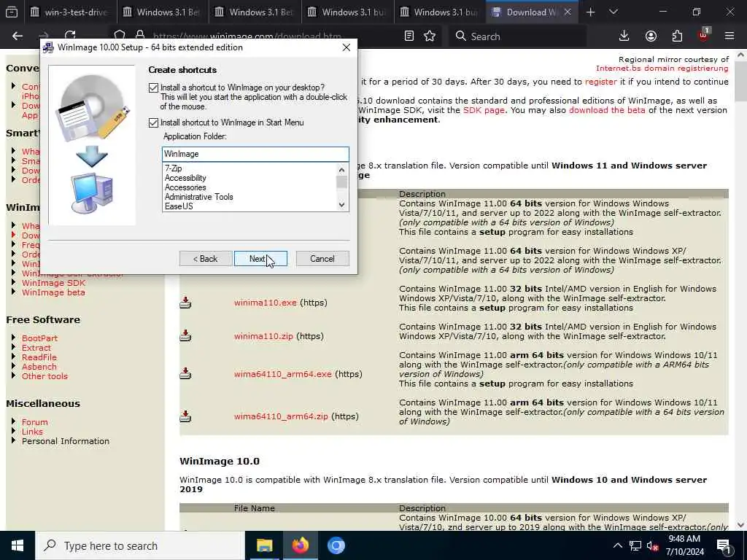This screenshot has width=747, height=560.
Task: Click the network tray icon
Action: click(x=635, y=546)
